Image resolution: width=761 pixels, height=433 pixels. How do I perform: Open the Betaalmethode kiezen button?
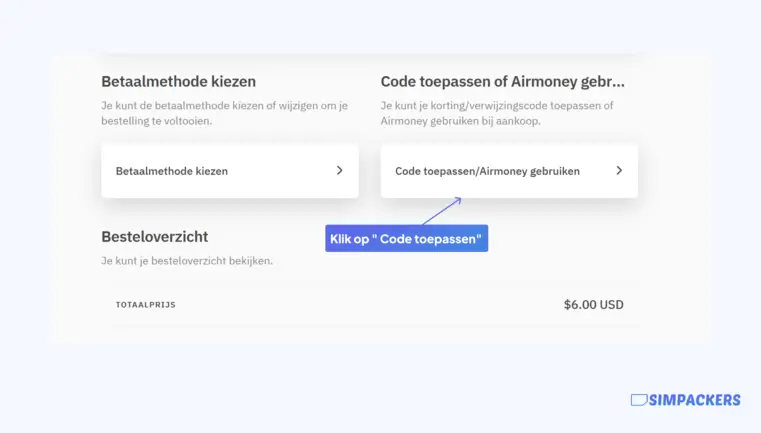point(230,171)
